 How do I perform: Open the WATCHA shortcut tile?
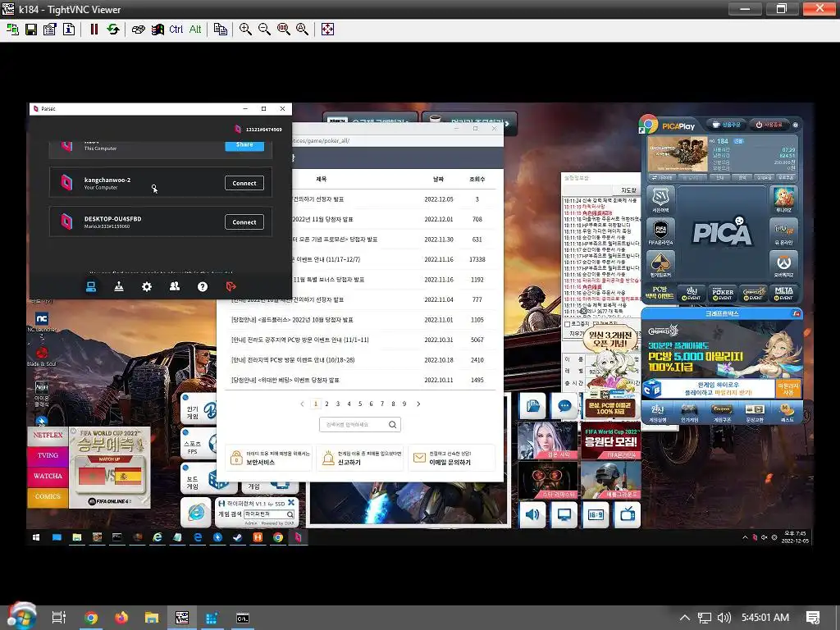coord(48,477)
